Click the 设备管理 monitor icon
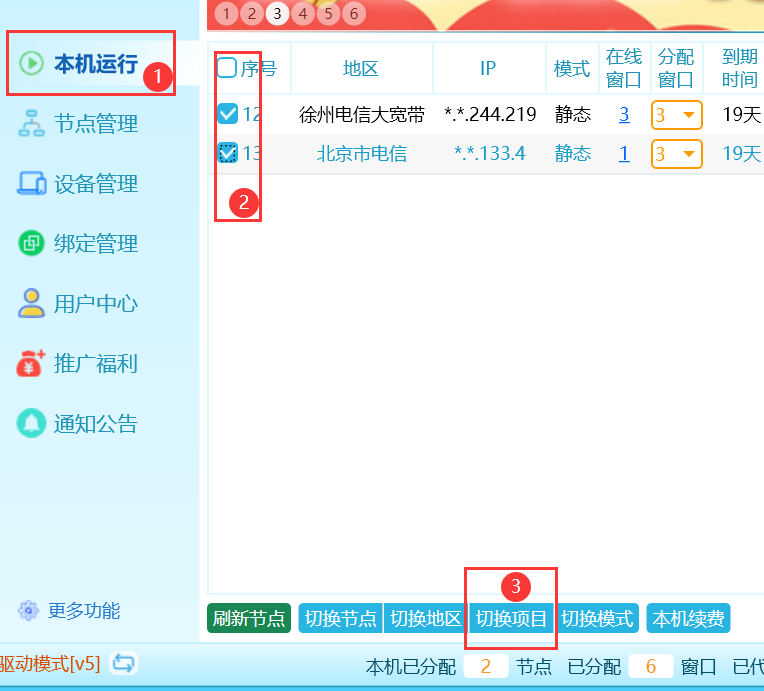Image resolution: width=764 pixels, height=691 pixels. (x=31, y=184)
